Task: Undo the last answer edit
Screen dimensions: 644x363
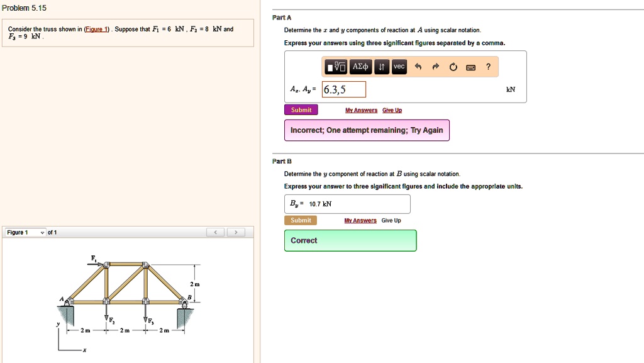Action: [x=418, y=67]
